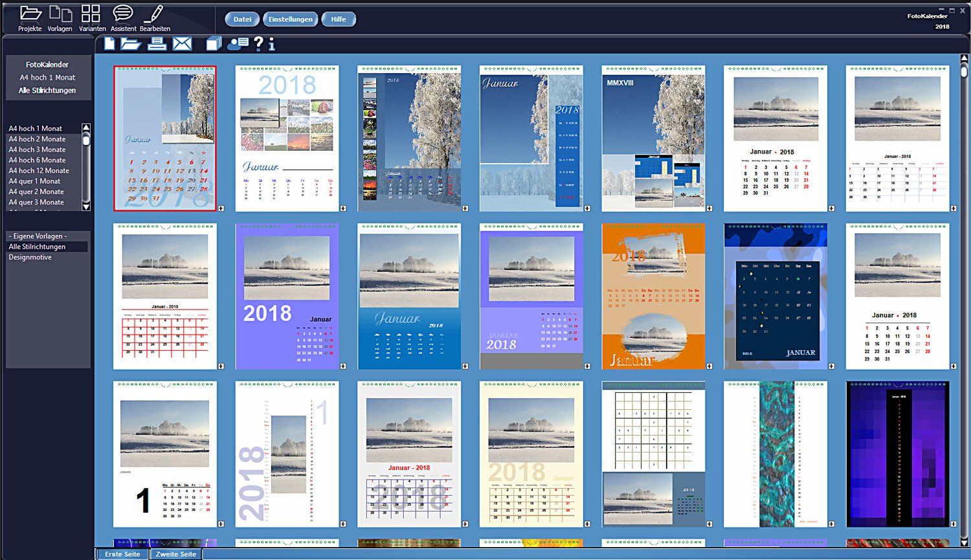The height and width of the screenshot is (560, 971).
Task: Select A4 hoch 6 Monate format
Action: coord(43,160)
